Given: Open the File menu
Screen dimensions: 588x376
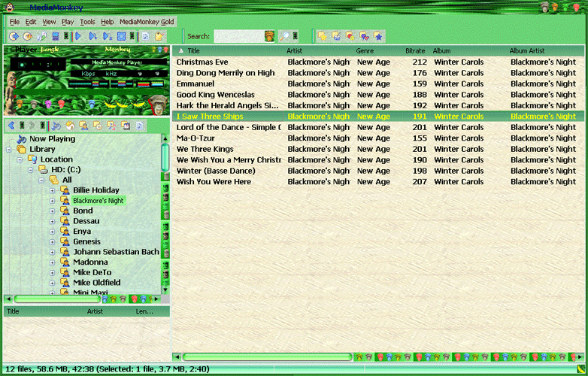Looking at the screenshot, I should [14, 22].
